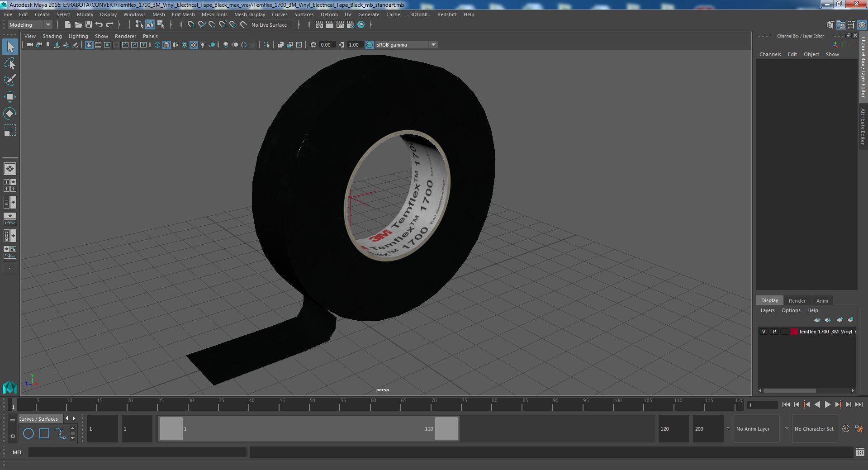
Task: Activate the Lasso select tool
Action: (x=10, y=64)
